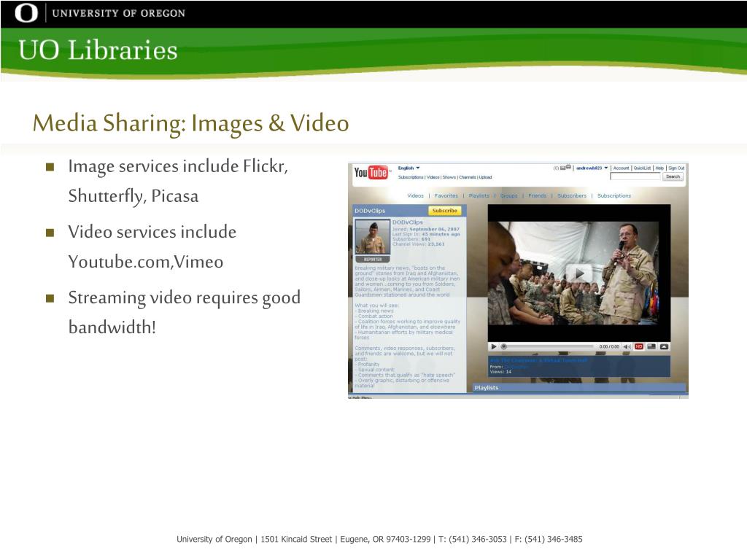Click the REPORTER badge under the profile photo

pyautogui.click(x=373, y=260)
